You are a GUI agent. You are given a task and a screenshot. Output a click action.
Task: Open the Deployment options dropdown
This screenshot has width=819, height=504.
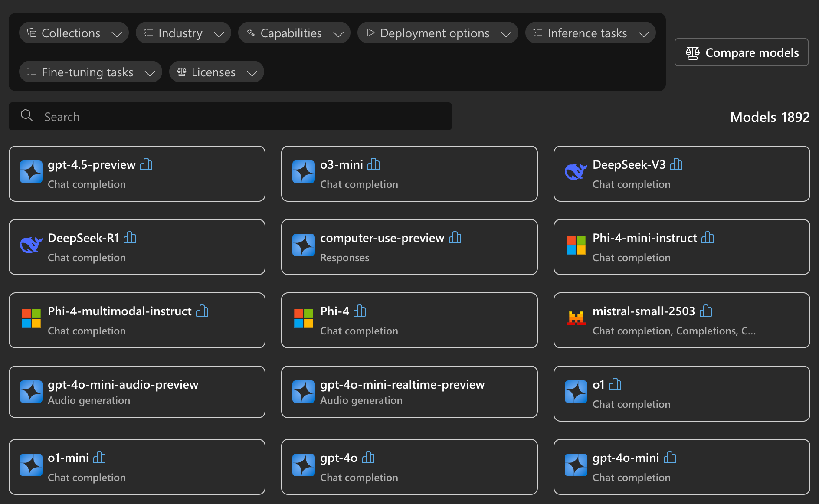[x=438, y=33]
